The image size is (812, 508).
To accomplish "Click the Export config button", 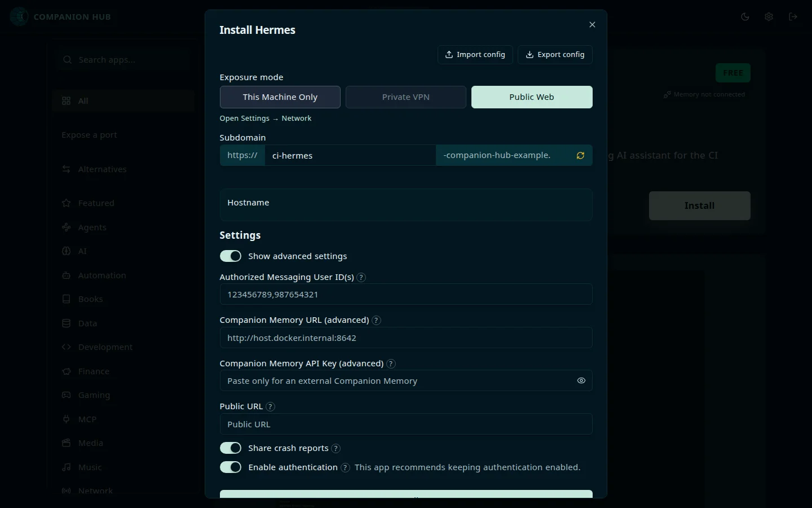I will [555, 55].
